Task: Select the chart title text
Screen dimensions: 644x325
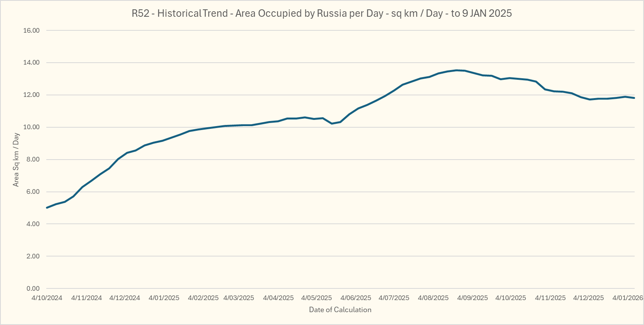Action: click(x=321, y=13)
